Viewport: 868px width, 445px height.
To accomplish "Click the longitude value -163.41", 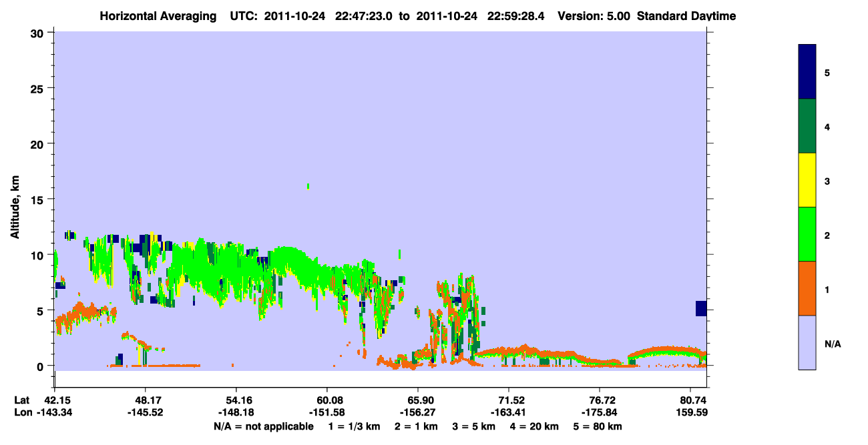I will tap(509, 413).
